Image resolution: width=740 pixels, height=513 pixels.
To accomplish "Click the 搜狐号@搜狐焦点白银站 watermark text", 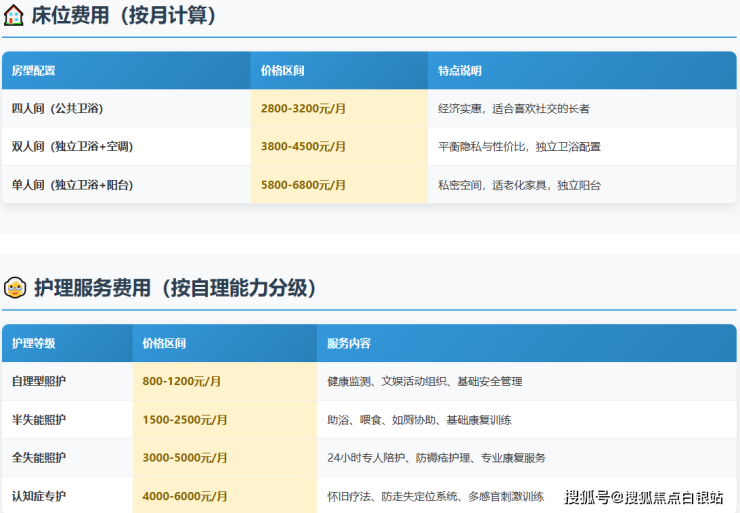I will [643, 497].
